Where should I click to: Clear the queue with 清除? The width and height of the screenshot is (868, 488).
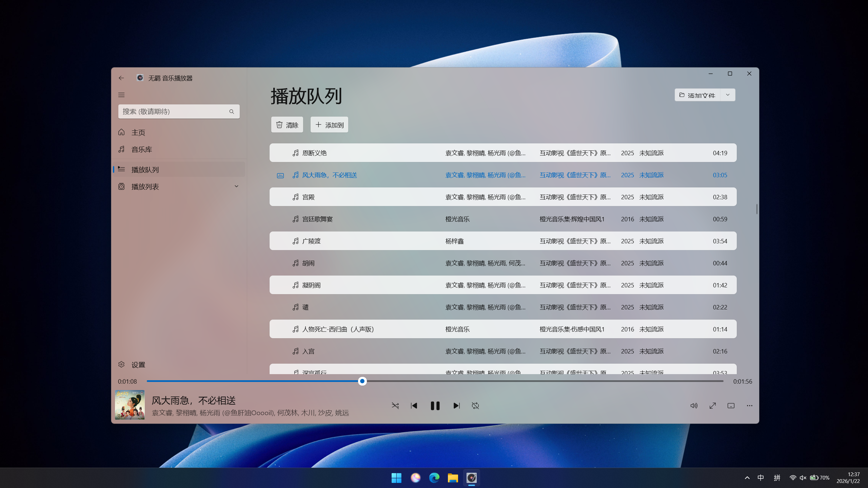287,125
